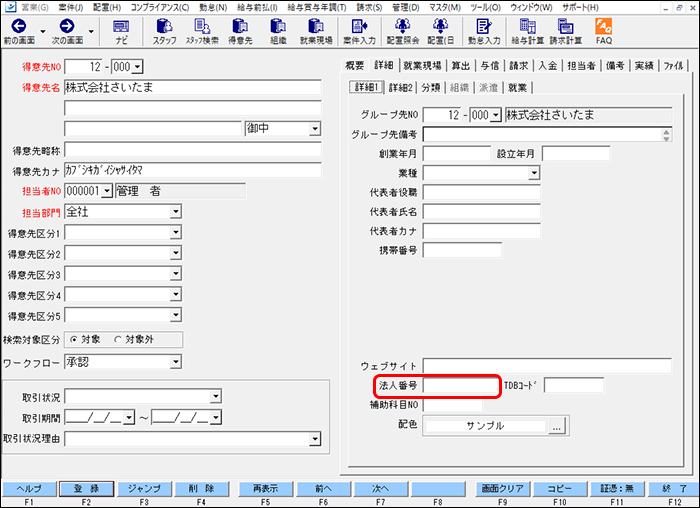Open the 配置(H) menu
The width and height of the screenshot is (700, 508).
point(107,7)
